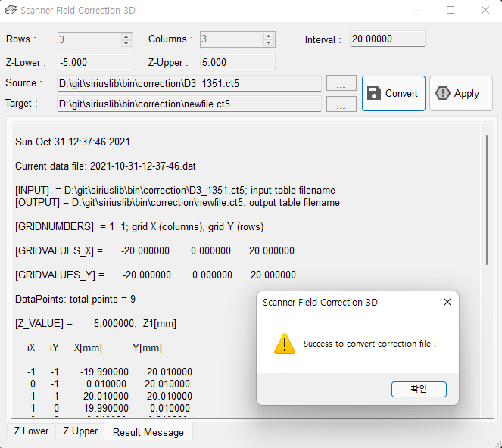Increase the Columns spinner value
502x448 pixels.
(269, 36)
